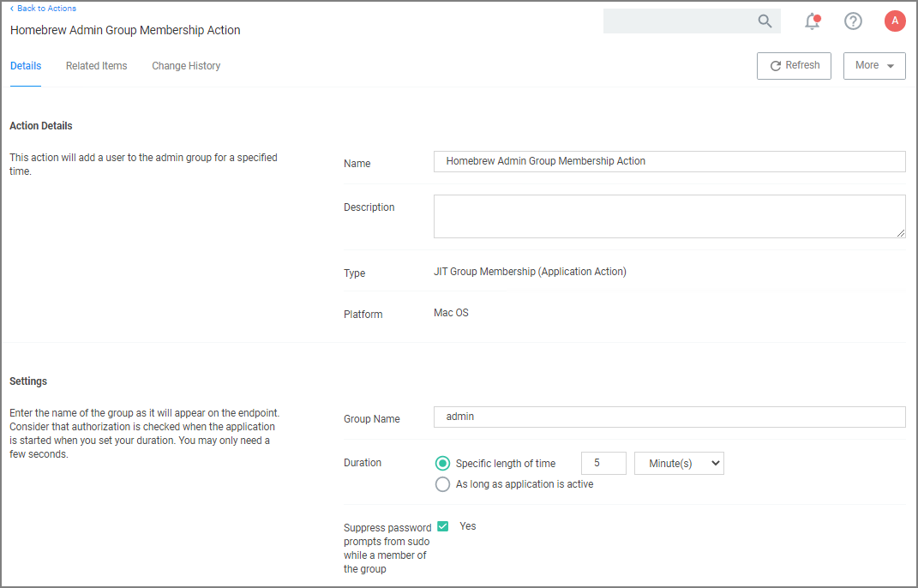This screenshot has width=918, height=588.
Task: Click into the Name input field
Action: click(669, 161)
